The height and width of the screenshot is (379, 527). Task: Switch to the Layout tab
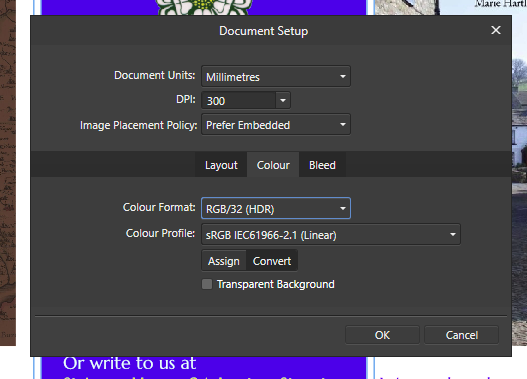(221, 165)
